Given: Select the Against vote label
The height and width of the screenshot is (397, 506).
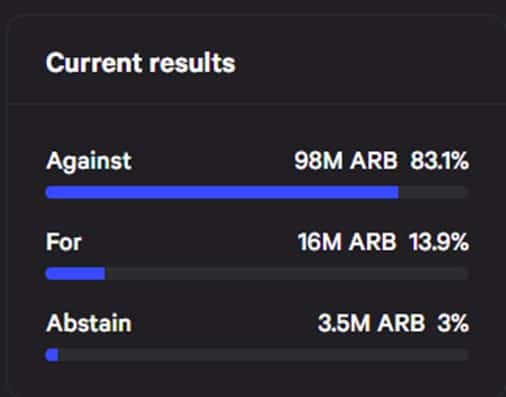Looking at the screenshot, I should tap(89, 161).
